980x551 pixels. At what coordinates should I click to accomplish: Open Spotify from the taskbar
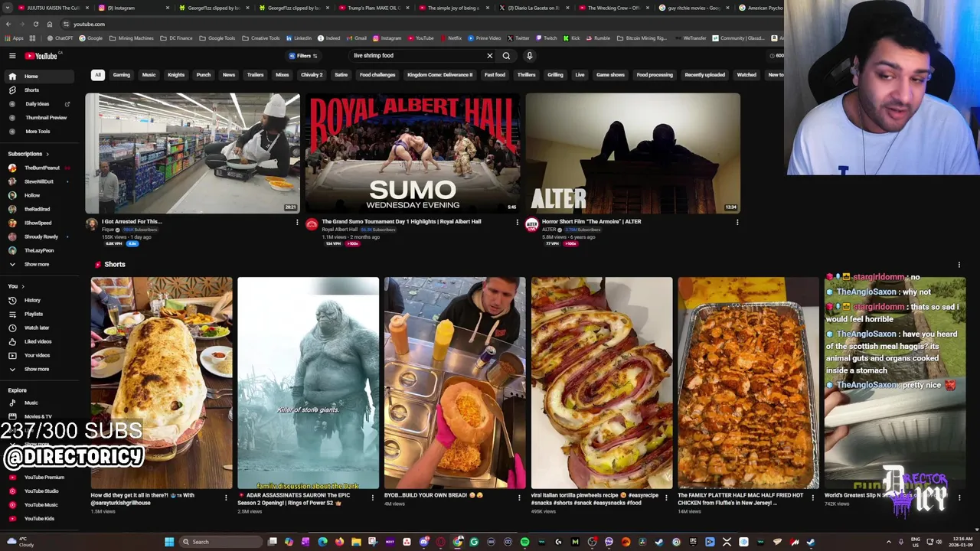click(x=524, y=542)
